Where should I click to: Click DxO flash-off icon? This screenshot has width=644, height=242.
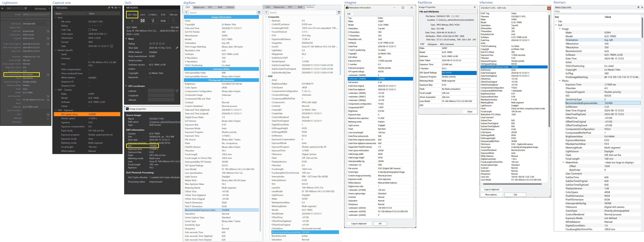[x=153, y=21]
